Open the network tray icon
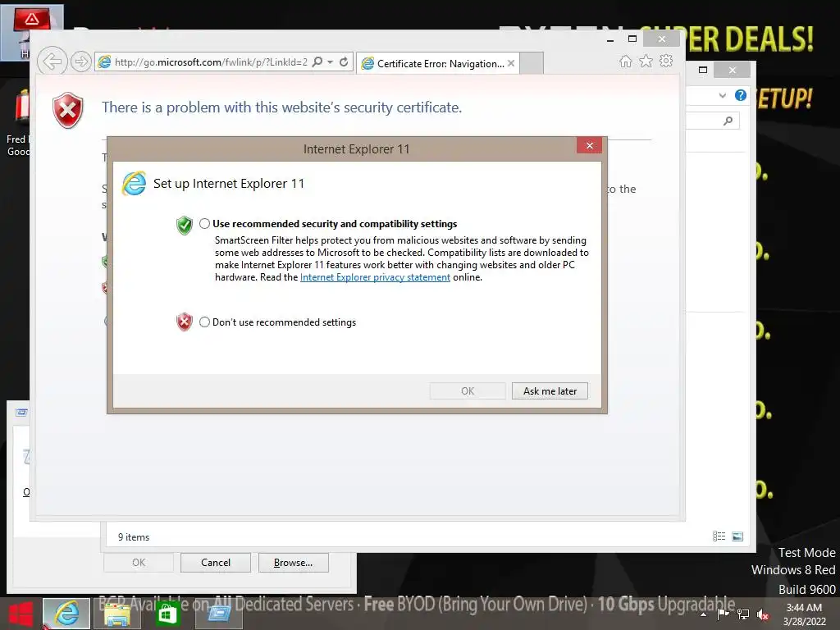This screenshot has height=630, width=840. (x=743, y=614)
